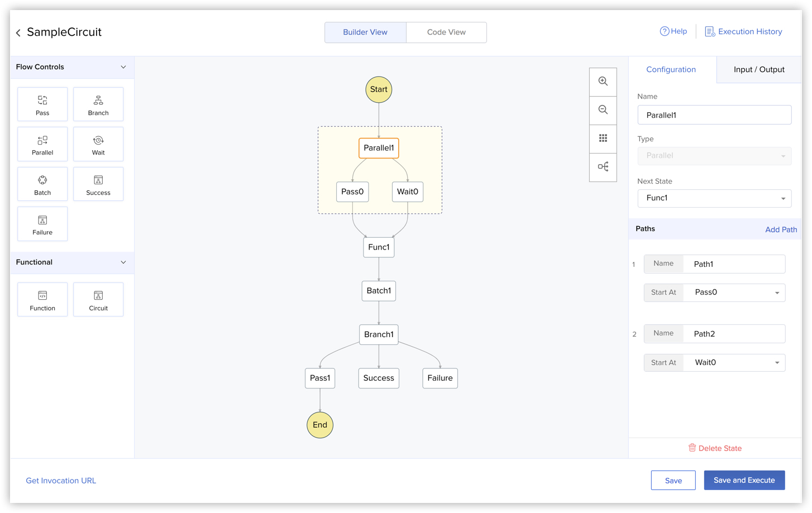The image size is (812, 513).
Task: Zoom in on the canvas
Action: pos(603,81)
